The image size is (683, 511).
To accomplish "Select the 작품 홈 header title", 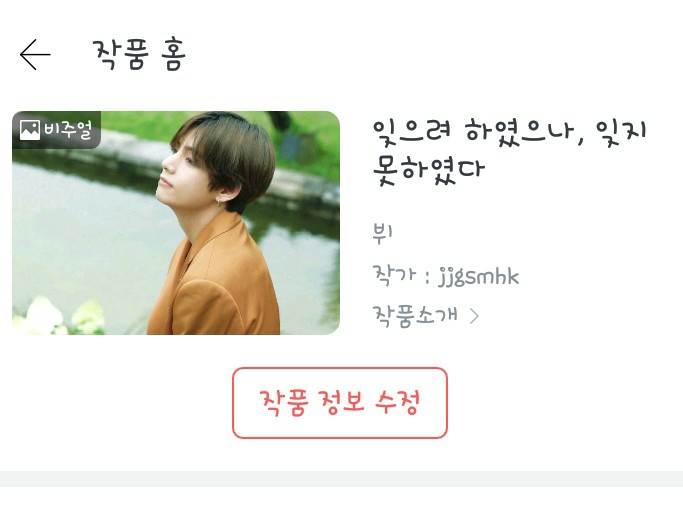I will click(139, 54).
